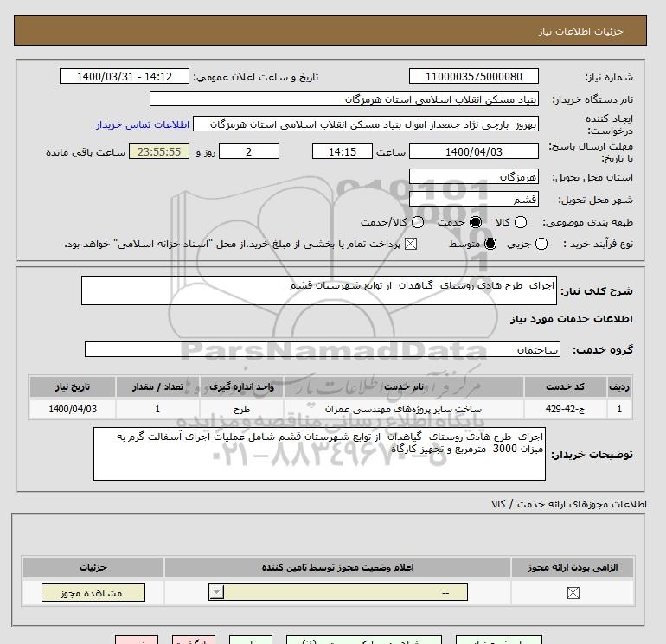This screenshot has height=644, width=666.
Task: Select the کالا/خدمت radio button
Action: pos(418,222)
